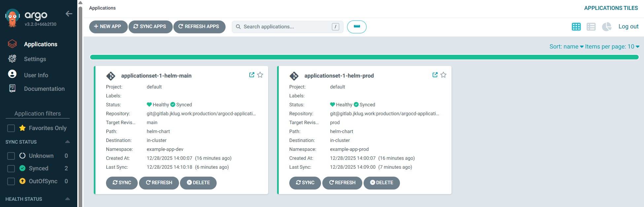
Task: Switch to the list view icon
Action: tap(591, 27)
